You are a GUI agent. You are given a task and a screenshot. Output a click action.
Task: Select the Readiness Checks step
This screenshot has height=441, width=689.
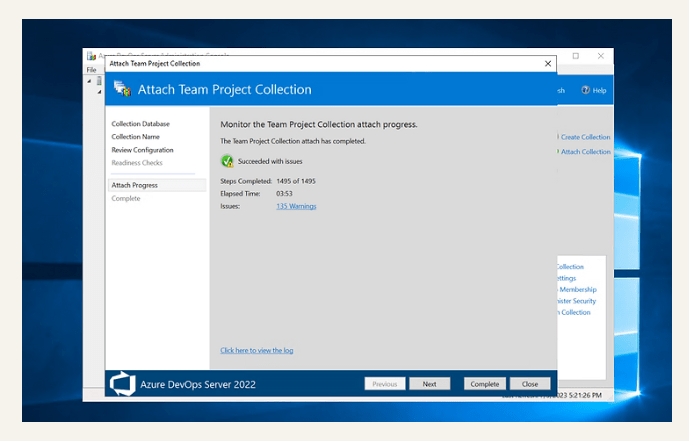click(137, 163)
